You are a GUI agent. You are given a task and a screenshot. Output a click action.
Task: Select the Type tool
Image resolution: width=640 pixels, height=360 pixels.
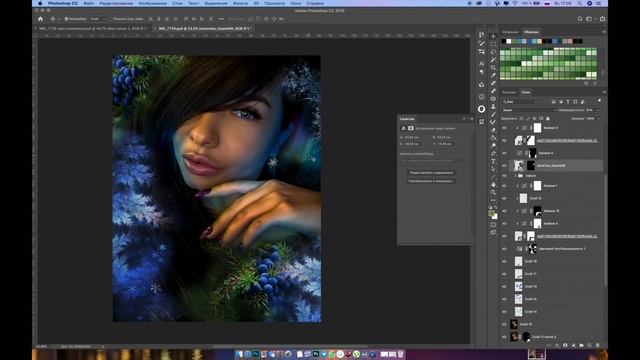(493, 161)
